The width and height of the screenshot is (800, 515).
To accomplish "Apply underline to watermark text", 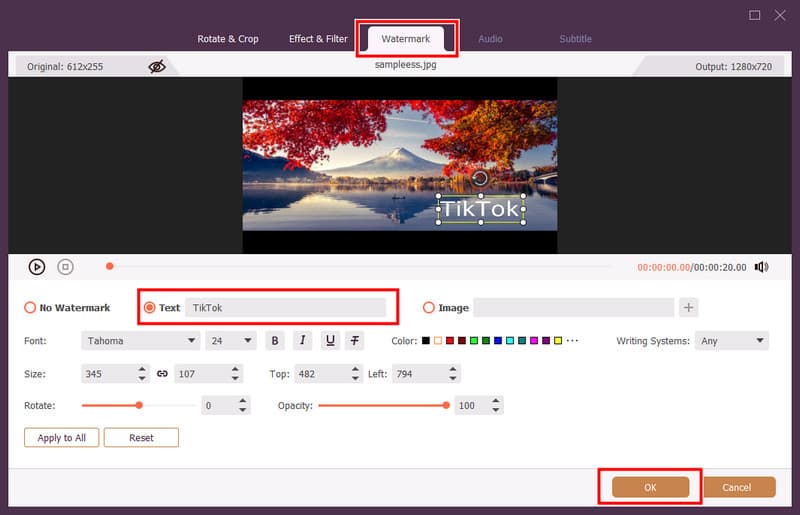I will [x=329, y=341].
